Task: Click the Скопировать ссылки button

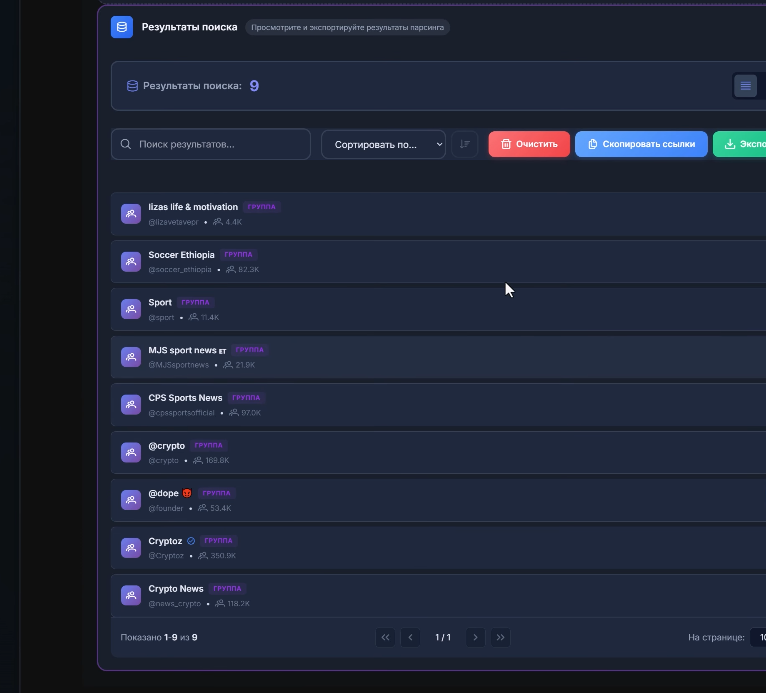Action: [641, 144]
